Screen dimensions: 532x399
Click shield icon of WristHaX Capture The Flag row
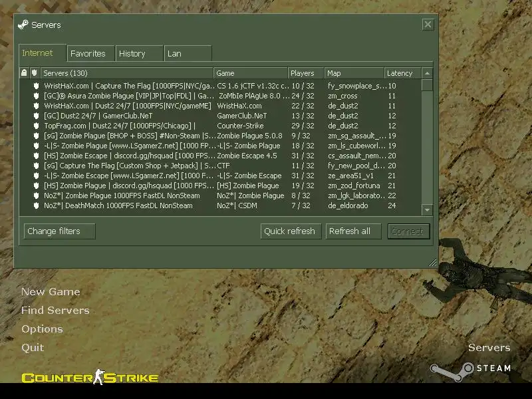(36, 86)
